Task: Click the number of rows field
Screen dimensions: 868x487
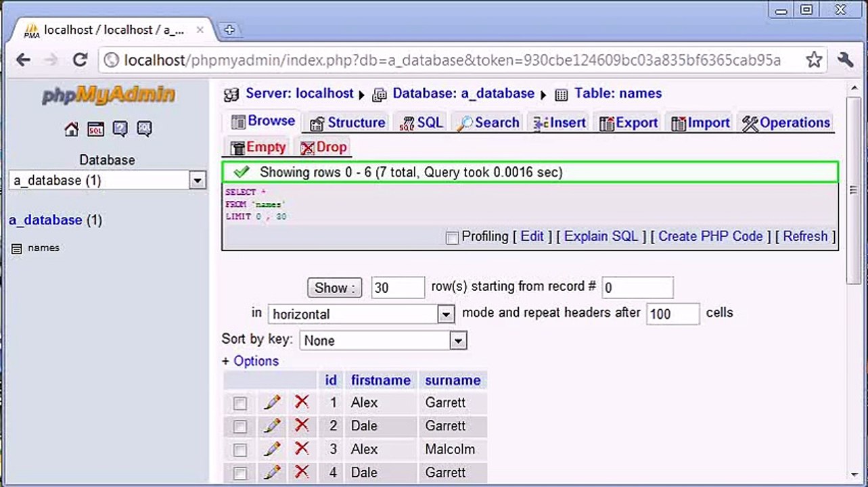Action: pyautogui.click(x=398, y=287)
